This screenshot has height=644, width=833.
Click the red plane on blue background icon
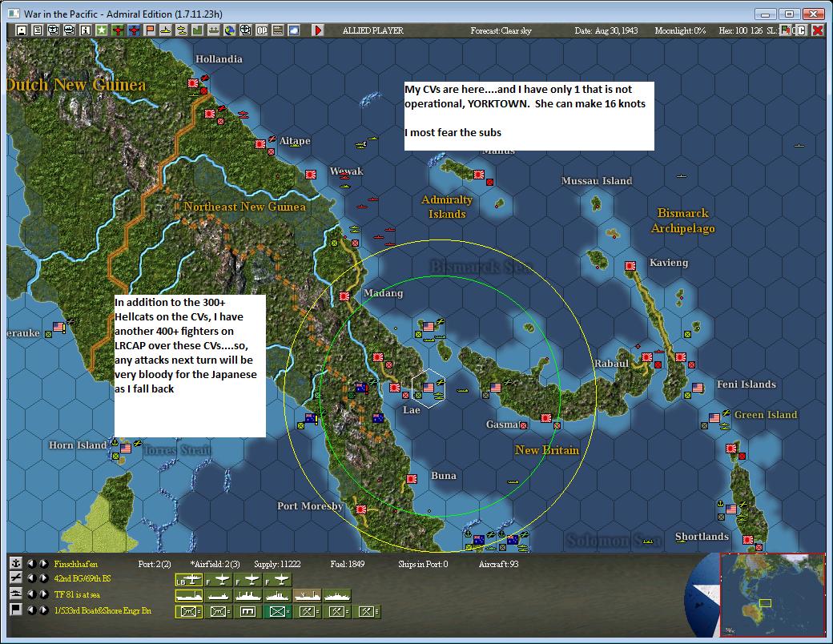coord(133,30)
